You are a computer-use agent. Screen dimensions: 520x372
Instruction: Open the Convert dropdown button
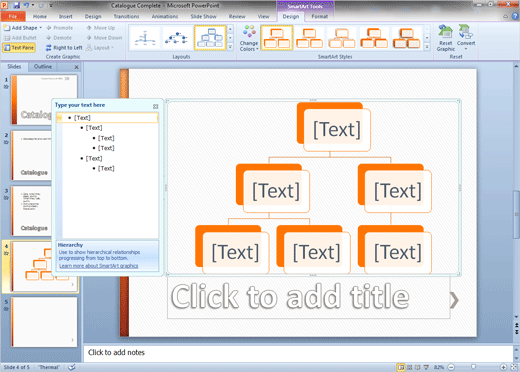[x=466, y=37]
